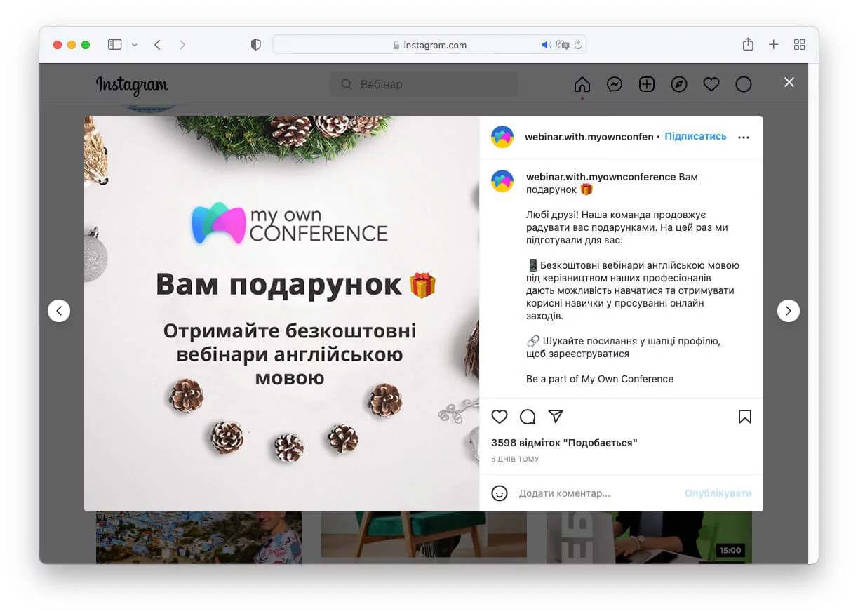Screen dimensions: 858x616
Task: Go back to the previous carousel image
Action: tap(59, 310)
